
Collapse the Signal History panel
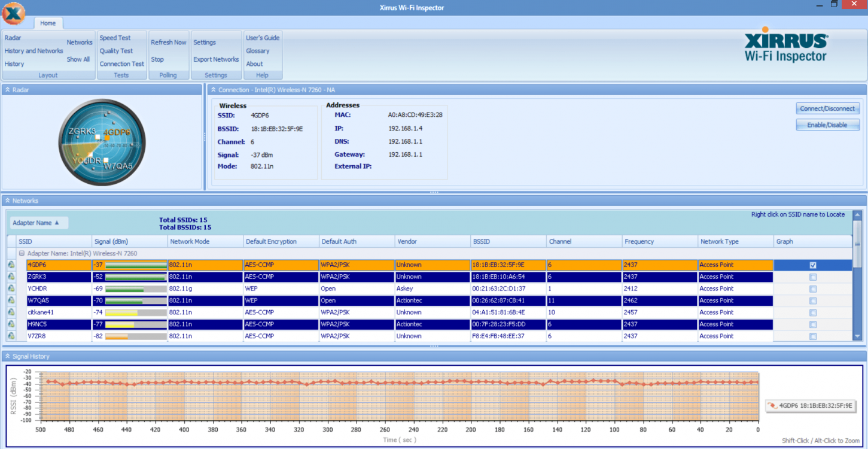coord(8,356)
